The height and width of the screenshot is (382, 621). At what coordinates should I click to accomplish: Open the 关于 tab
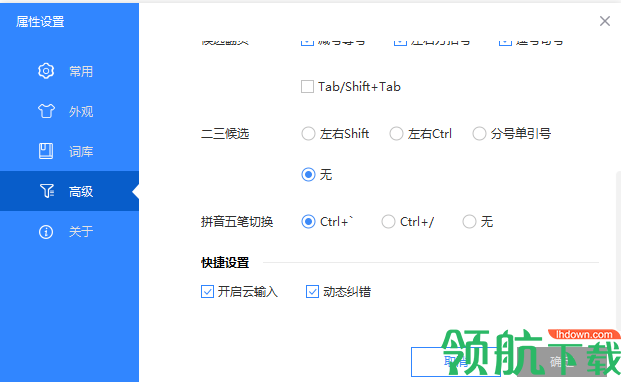tap(69, 232)
